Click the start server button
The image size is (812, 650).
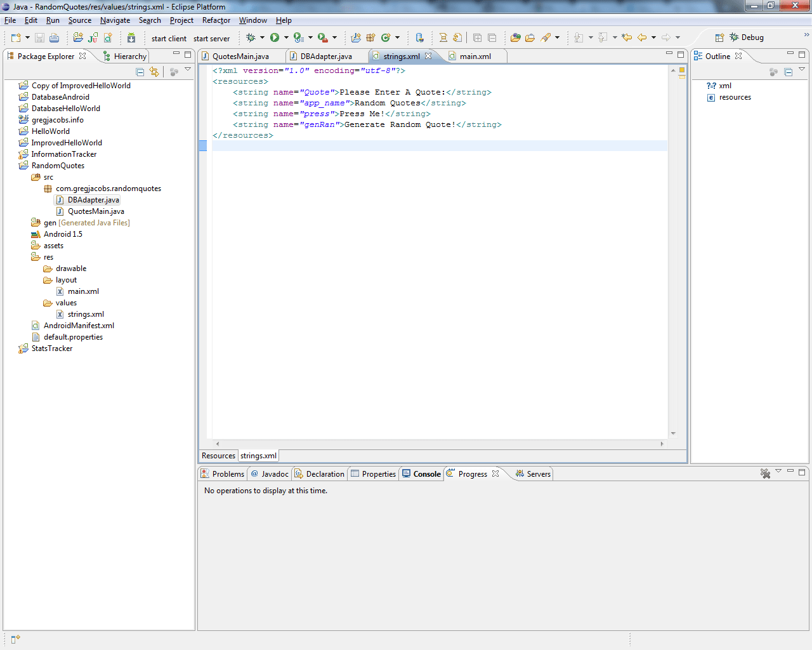tap(211, 39)
